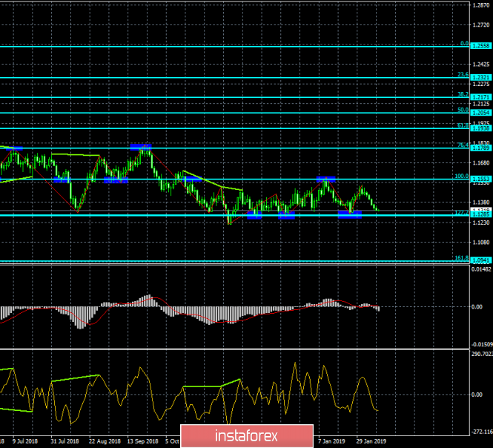Click the 22 Aug 2018 date label
Viewport: 493px width, 448px height.
pos(105,441)
